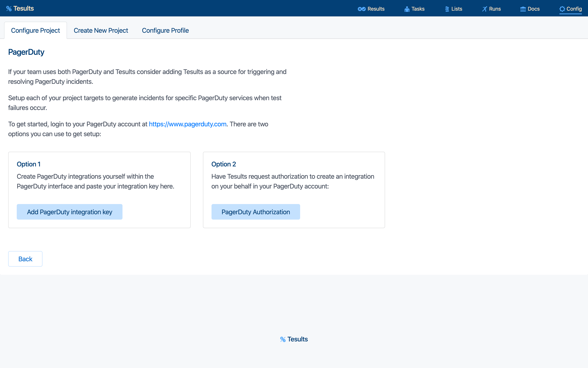Click the Tesults footer text
588x368 pixels.
pos(298,339)
